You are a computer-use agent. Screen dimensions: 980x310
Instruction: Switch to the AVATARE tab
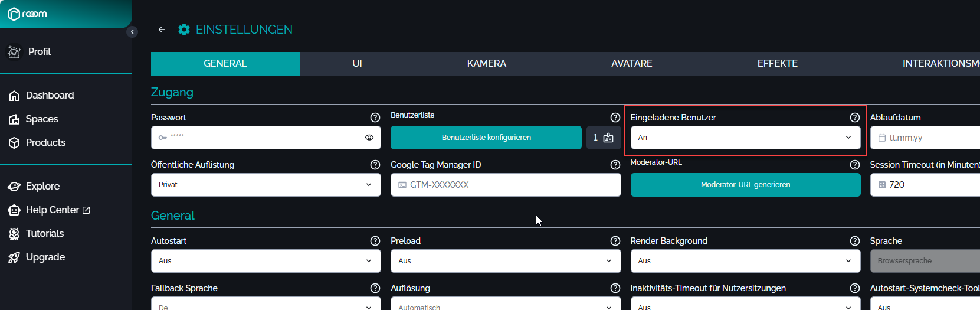click(x=631, y=64)
